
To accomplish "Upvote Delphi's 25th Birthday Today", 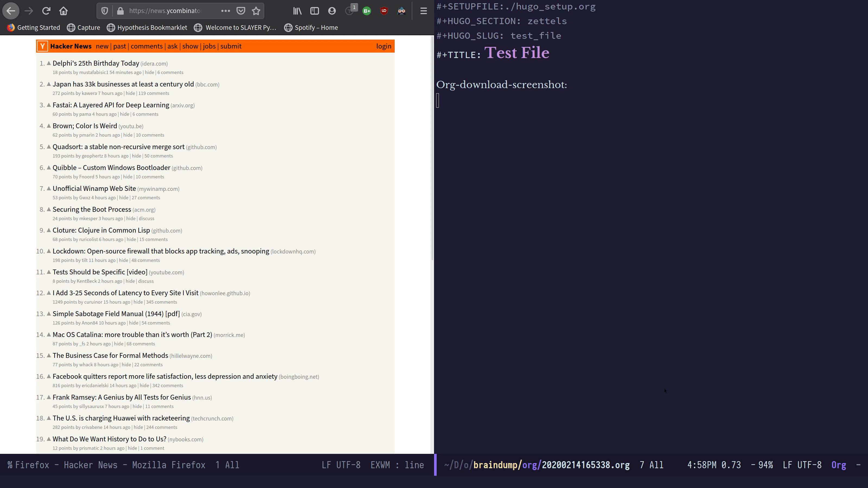I will pos(49,63).
